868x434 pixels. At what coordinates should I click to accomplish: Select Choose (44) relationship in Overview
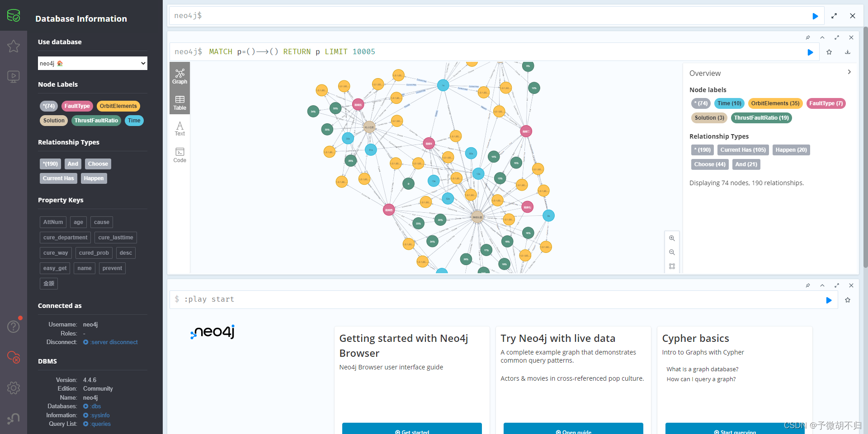click(x=709, y=164)
